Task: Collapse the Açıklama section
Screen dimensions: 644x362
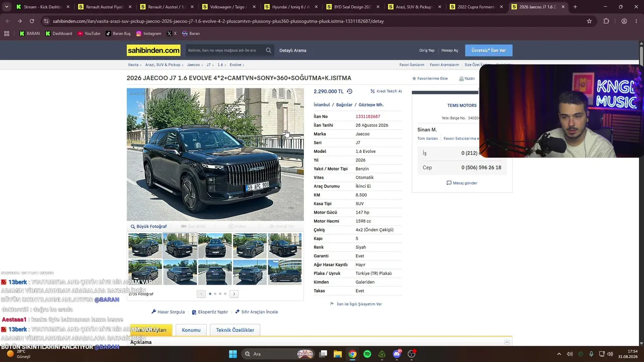Action: pyautogui.click(x=507, y=342)
